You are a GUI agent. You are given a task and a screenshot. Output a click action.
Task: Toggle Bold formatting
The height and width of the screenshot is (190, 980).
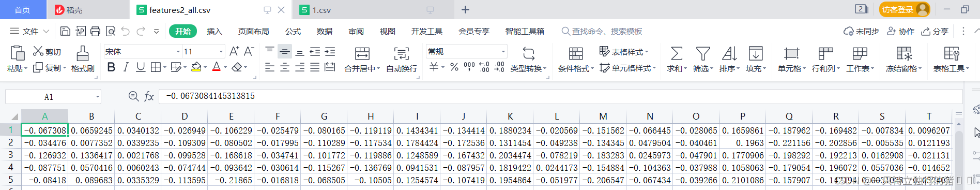[111, 67]
